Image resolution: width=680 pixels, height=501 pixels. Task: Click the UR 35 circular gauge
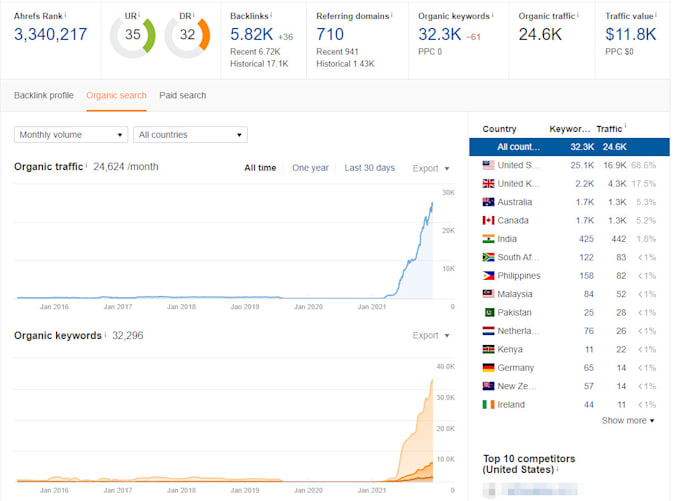click(x=133, y=37)
